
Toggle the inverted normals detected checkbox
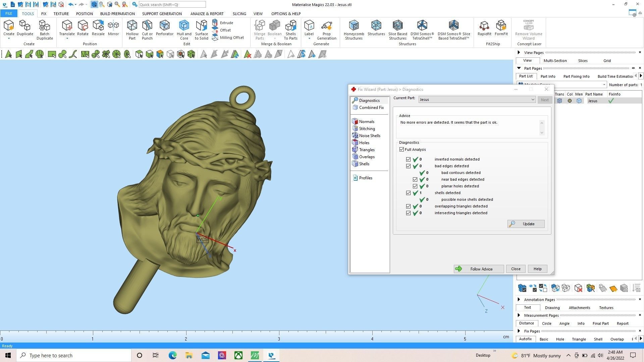click(x=408, y=160)
